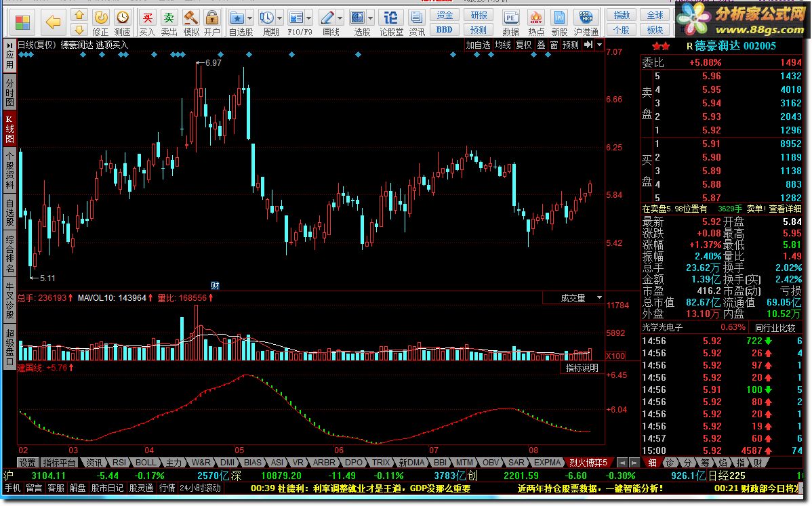Open 指标说明 indicator description

tap(582, 368)
